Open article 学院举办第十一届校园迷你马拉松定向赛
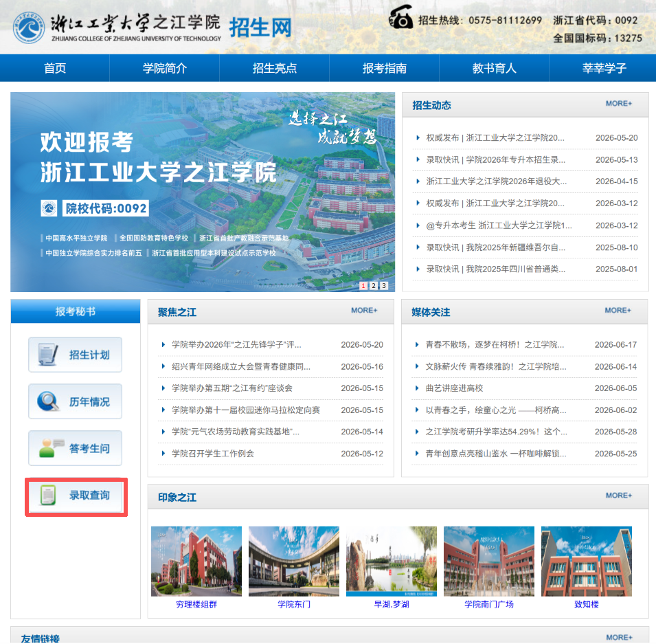Screen dimensions: 656x644 246,410
